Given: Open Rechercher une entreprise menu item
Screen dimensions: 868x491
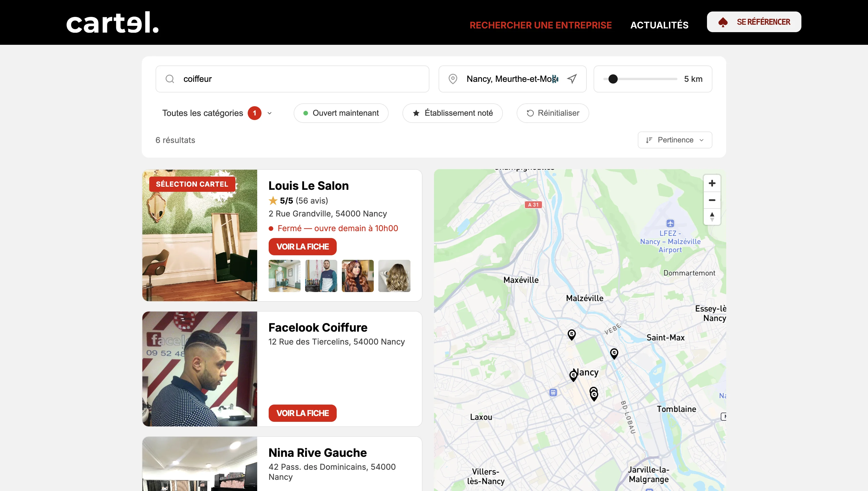Looking at the screenshot, I should pos(540,25).
